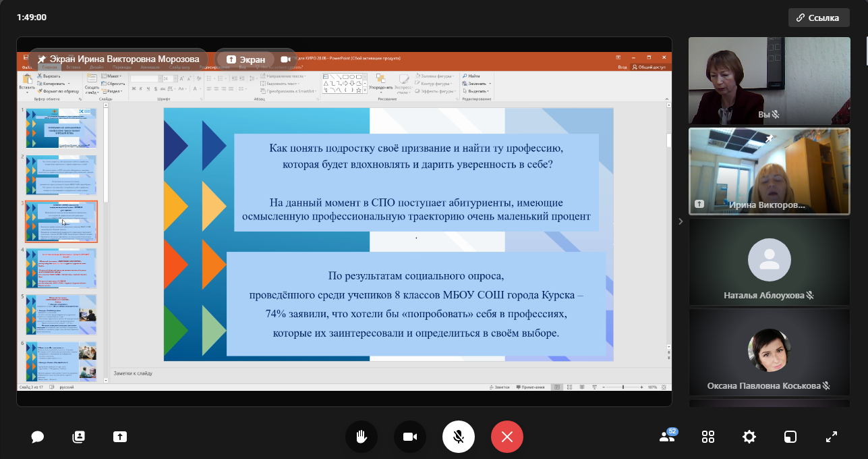This screenshot has width=868, height=459.
Task: Adjust the PowerPoint zoom slider
Action: [623, 387]
